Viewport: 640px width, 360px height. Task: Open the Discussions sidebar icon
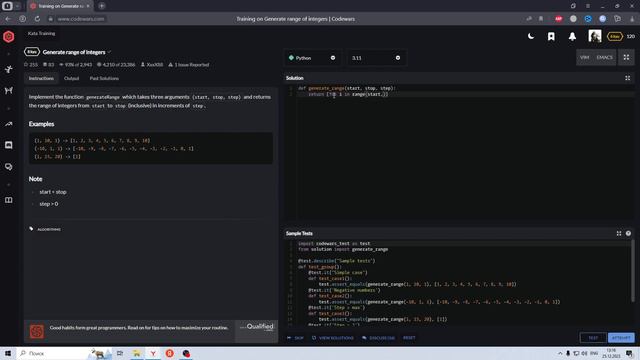point(9,167)
